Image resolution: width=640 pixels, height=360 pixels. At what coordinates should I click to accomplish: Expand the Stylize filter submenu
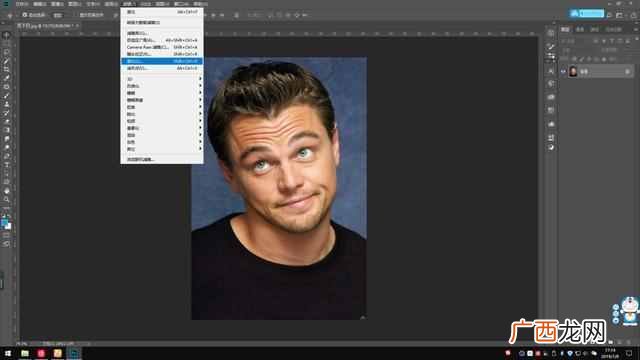162,86
